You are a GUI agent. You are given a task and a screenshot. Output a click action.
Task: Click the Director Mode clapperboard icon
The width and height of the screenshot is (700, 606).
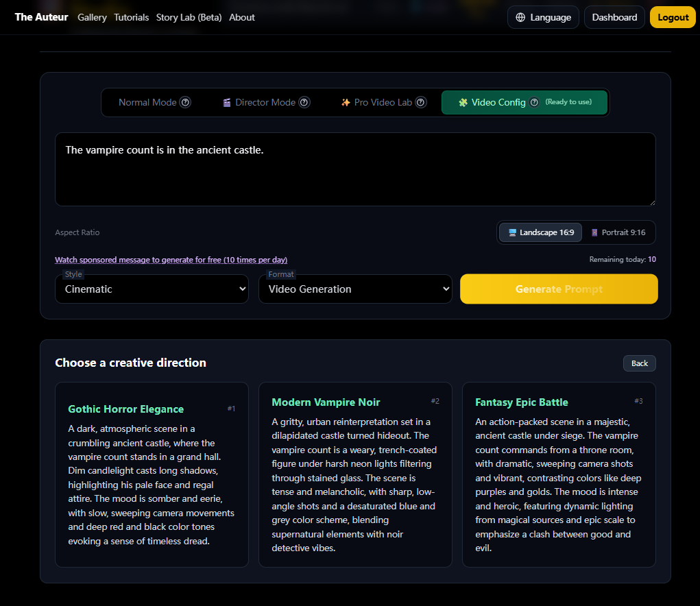227,103
